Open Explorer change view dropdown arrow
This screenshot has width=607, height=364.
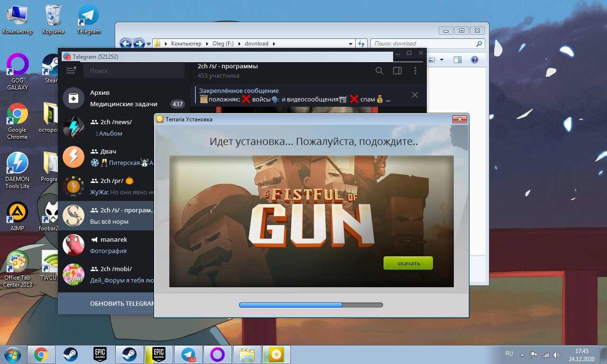(x=441, y=60)
